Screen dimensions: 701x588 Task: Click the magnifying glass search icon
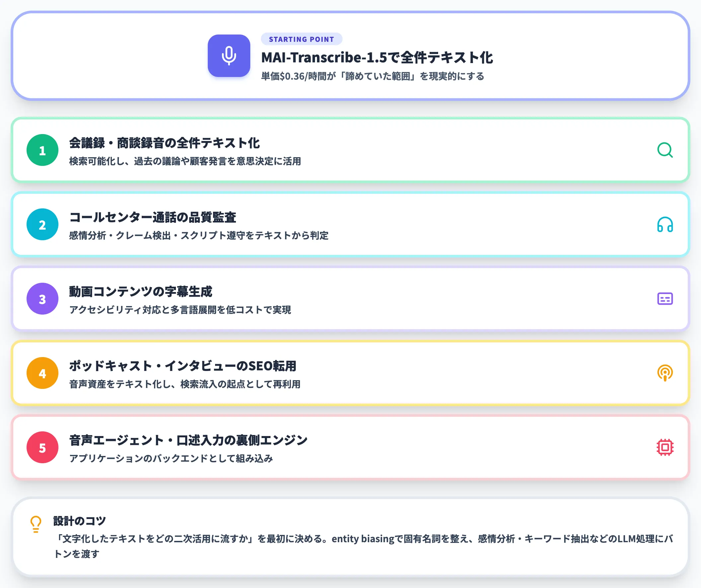pos(664,150)
